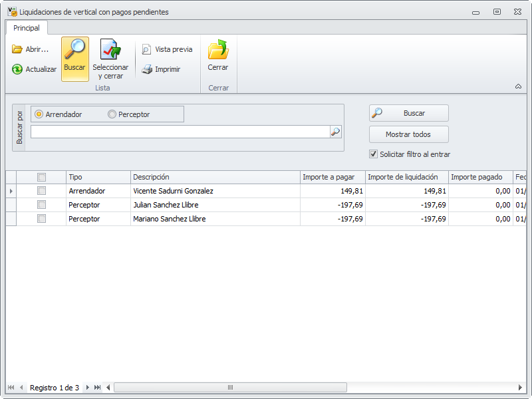The width and height of the screenshot is (532, 399).
Task: Click magnifier icon inside search field
Action: [x=336, y=132]
